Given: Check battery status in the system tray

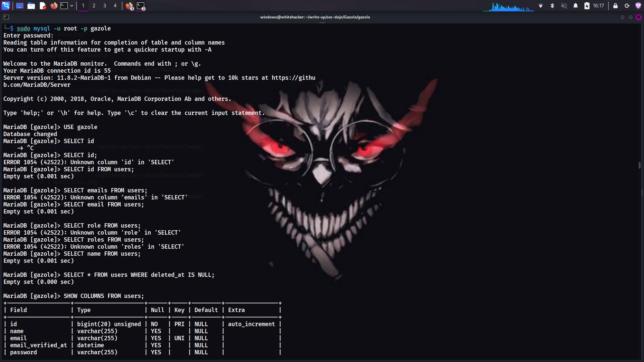Looking at the screenshot, I should 587,6.
